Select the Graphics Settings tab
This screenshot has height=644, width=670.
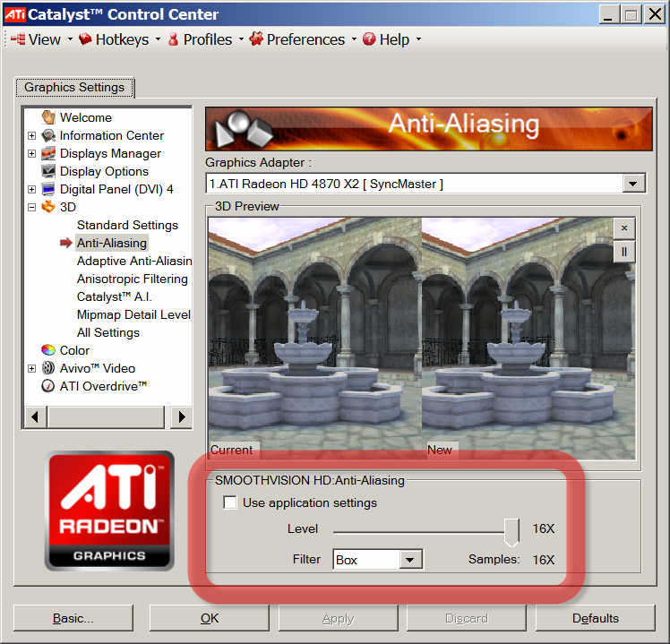pyautogui.click(x=74, y=87)
